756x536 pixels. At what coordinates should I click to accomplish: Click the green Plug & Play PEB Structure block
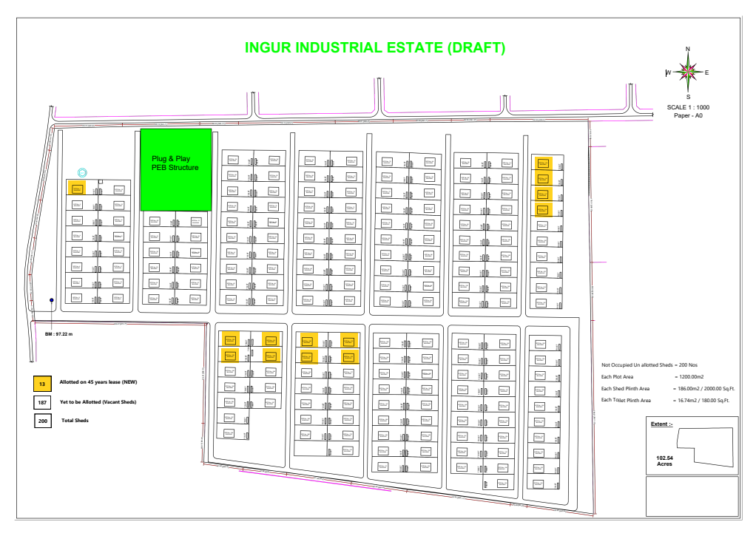176,169
